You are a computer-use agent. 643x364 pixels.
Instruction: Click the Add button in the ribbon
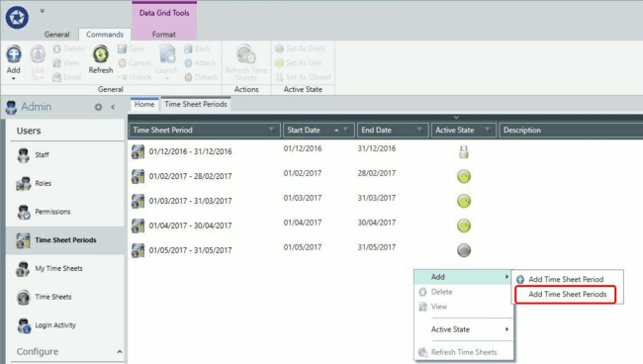[x=14, y=61]
